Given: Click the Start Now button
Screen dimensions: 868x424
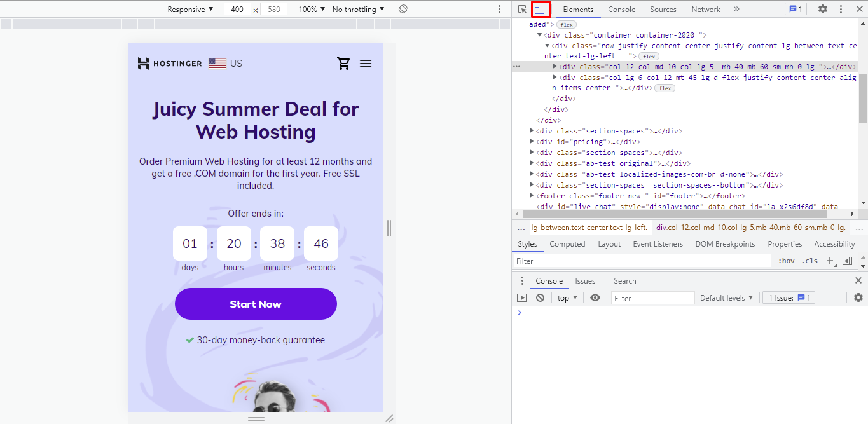Looking at the screenshot, I should (x=256, y=304).
